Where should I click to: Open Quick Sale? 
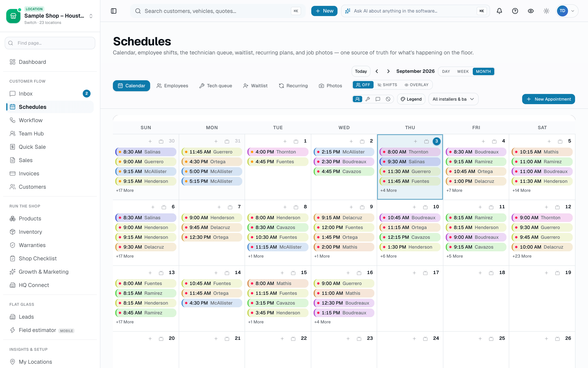click(50, 147)
